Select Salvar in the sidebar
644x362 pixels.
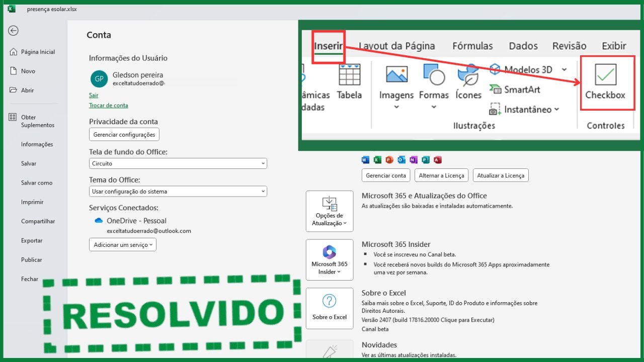[x=29, y=163]
